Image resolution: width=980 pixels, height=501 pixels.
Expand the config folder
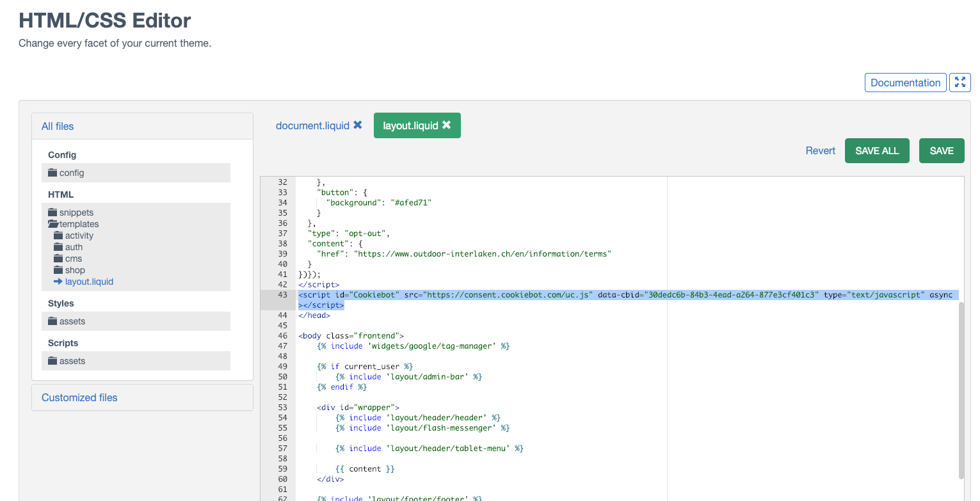point(72,173)
